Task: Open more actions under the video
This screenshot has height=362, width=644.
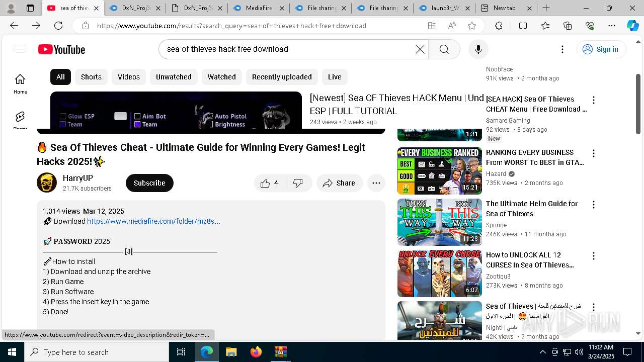Action: 376,183
